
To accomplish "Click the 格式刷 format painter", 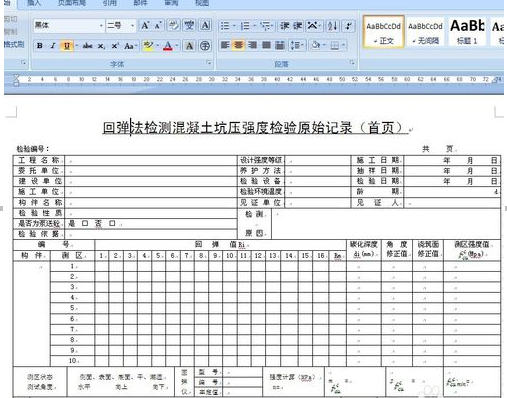I will [14, 44].
